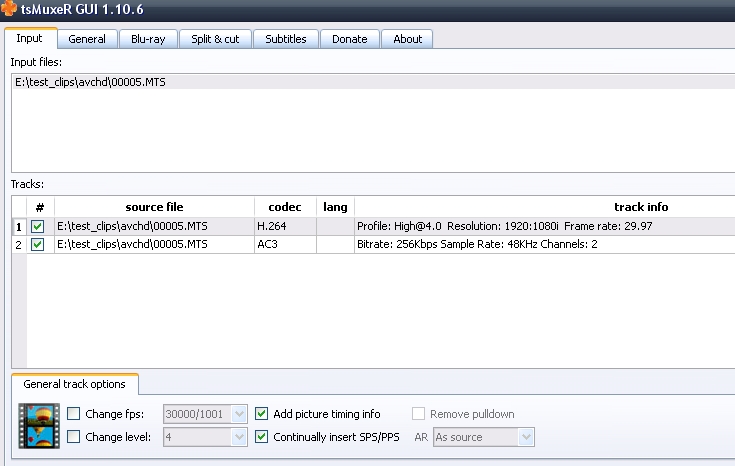This screenshot has width=735, height=466.
Task: Toggle Add picture timing info checkbox
Action: tap(262, 413)
